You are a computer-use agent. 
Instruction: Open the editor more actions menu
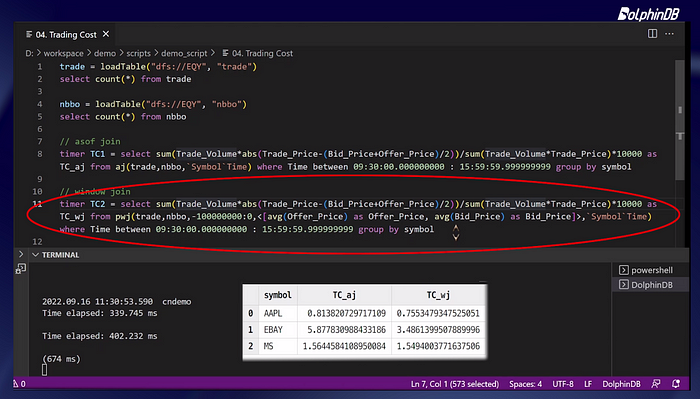(669, 33)
